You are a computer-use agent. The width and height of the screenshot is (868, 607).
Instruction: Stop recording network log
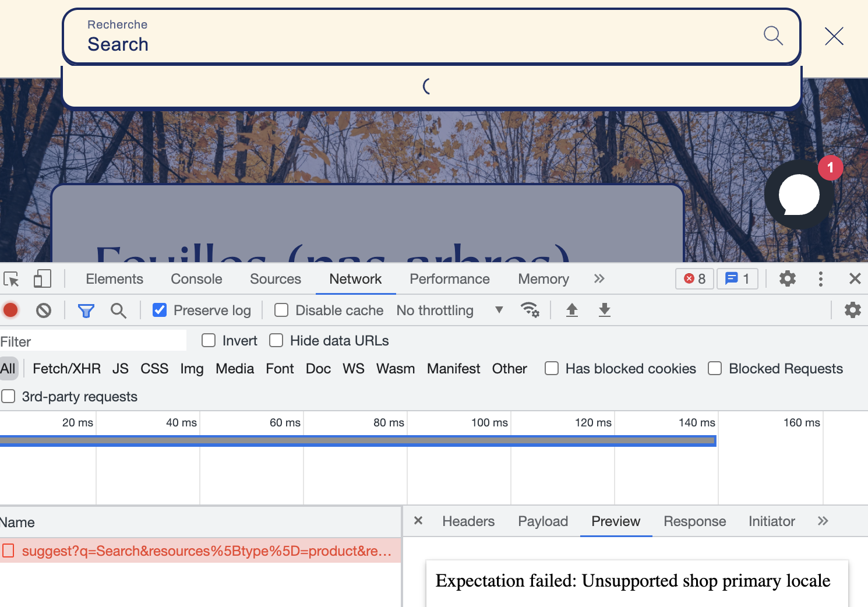tap(10, 310)
